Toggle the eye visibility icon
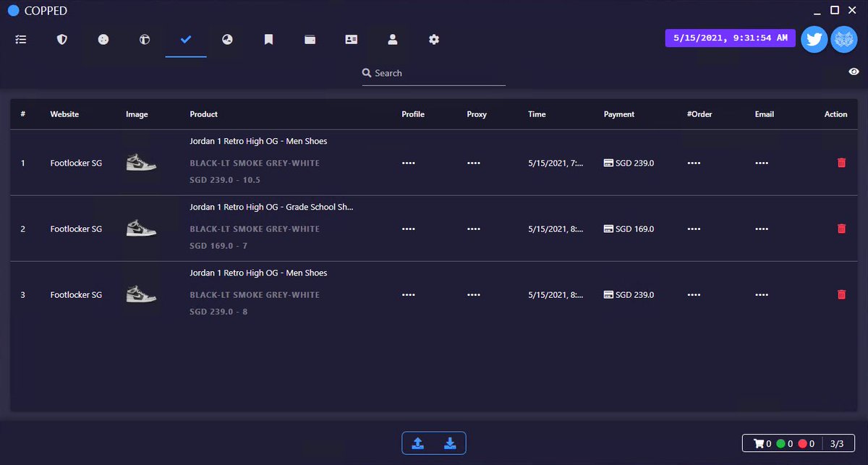Viewport: 868px width, 465px height. click(x=854, y=72)
